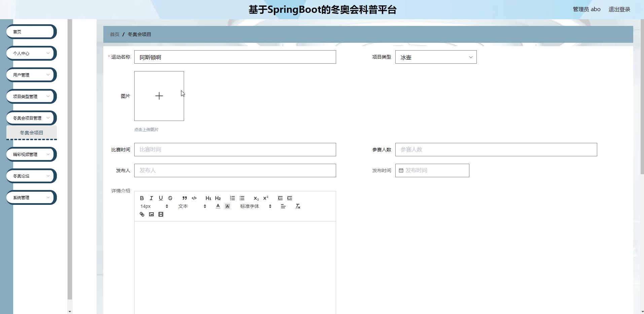Toggle italic formatting in editor toolbar
This screenshot has height=314, width=644.
[151, 198]
